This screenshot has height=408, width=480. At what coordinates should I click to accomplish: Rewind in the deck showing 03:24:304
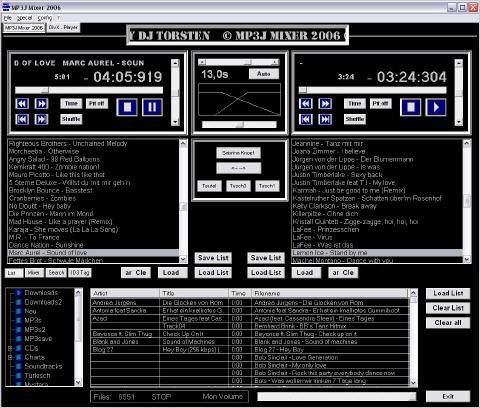pyautogui.click(x=306, y=104)
